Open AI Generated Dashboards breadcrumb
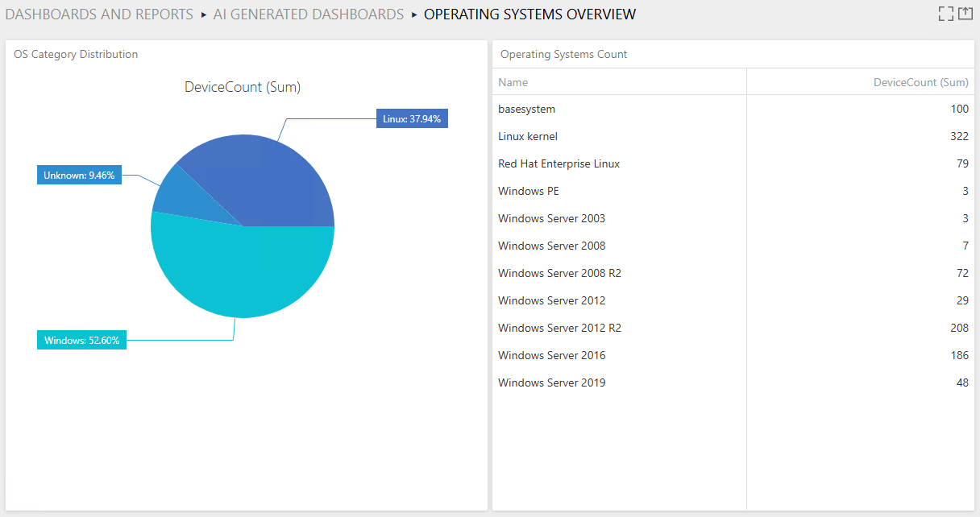 pyautogui.click(x=308, y=14)
